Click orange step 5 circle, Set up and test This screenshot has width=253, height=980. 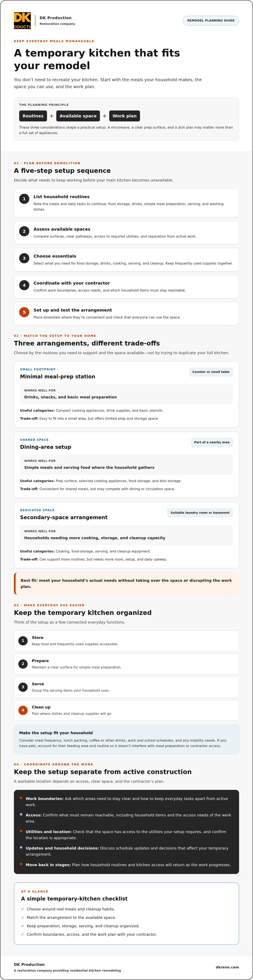click(24, 312)
